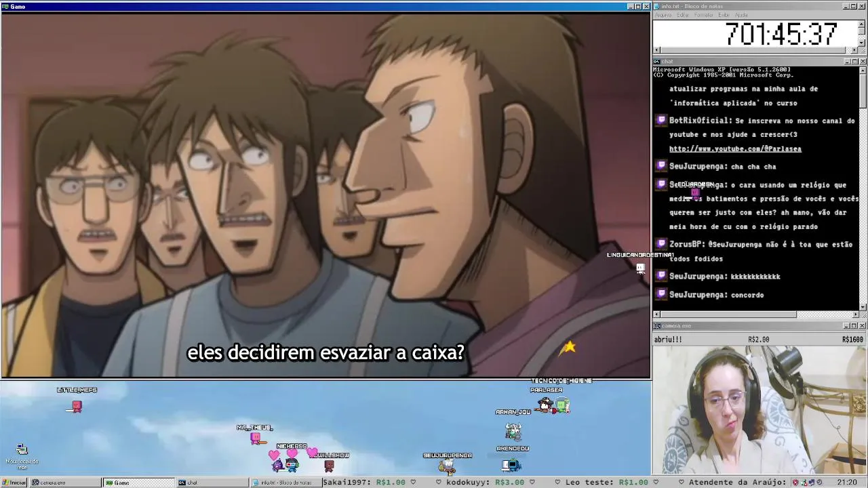Click the yellow star in Game window

(x=569, y=347)
